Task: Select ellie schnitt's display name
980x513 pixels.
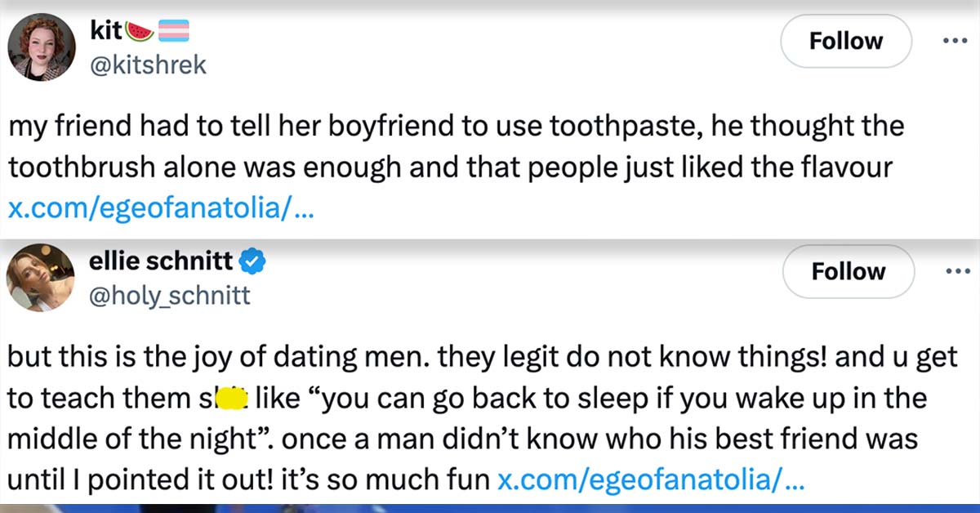Action: (x=159, y=261)
